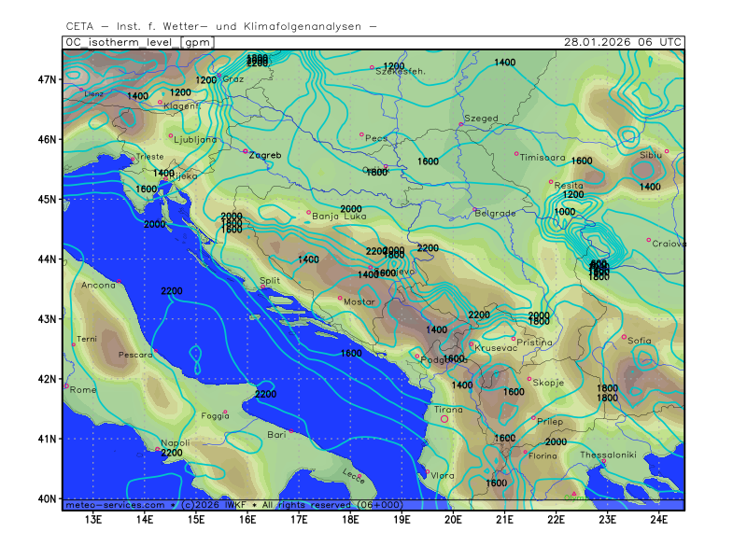Select the Napoli city marker

coord(156,449)
